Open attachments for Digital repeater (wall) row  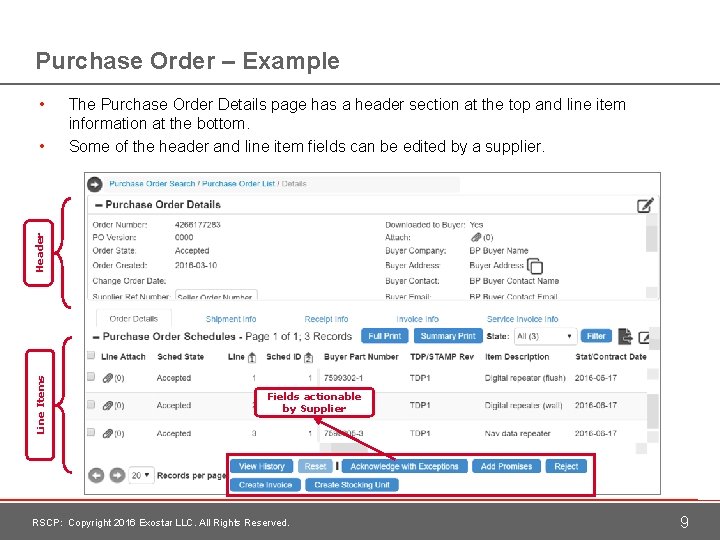coord(107,405)
